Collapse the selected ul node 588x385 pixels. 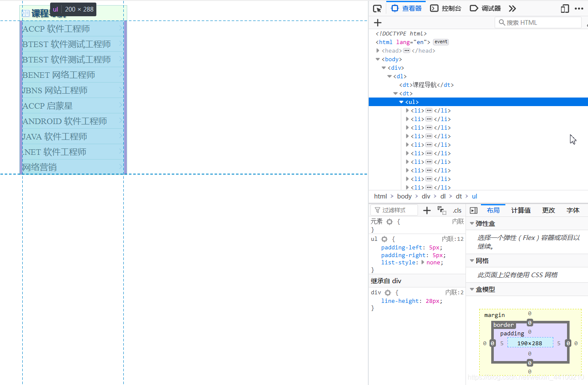point(401,102)
